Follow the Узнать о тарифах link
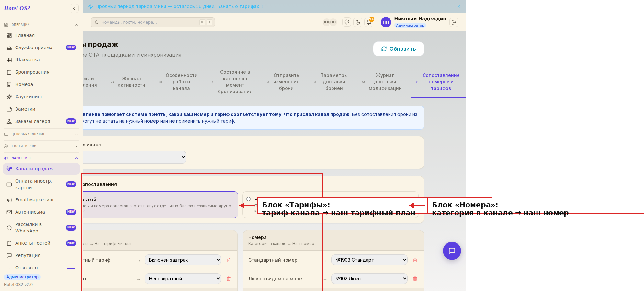 tap(239, 6)
